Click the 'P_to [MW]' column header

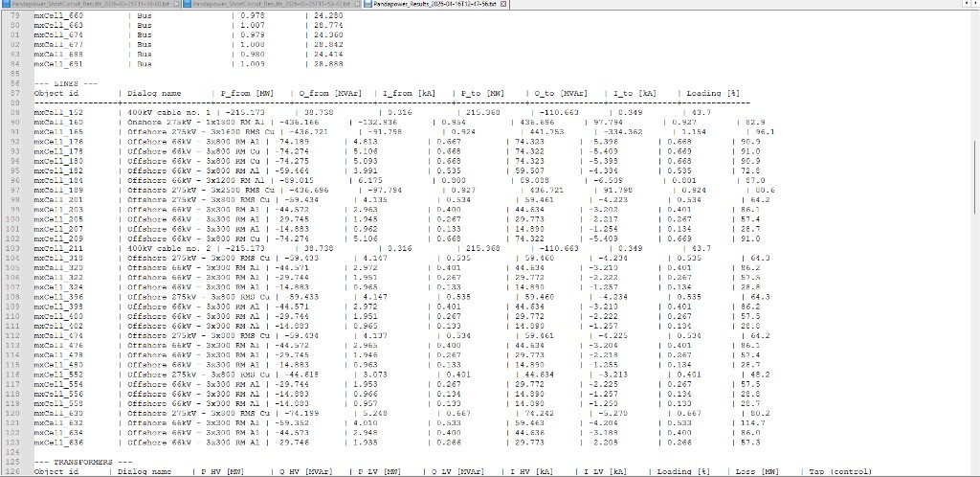(482, 93)
